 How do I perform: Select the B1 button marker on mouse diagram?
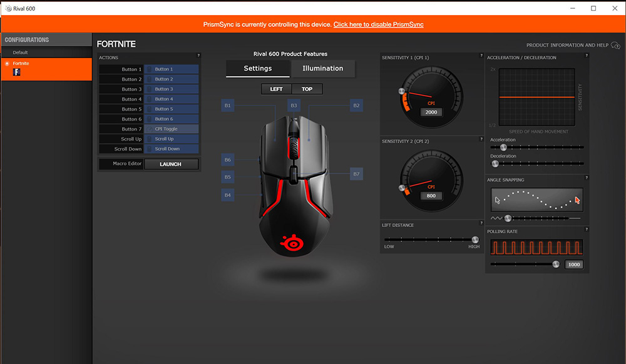click(228, 106)
